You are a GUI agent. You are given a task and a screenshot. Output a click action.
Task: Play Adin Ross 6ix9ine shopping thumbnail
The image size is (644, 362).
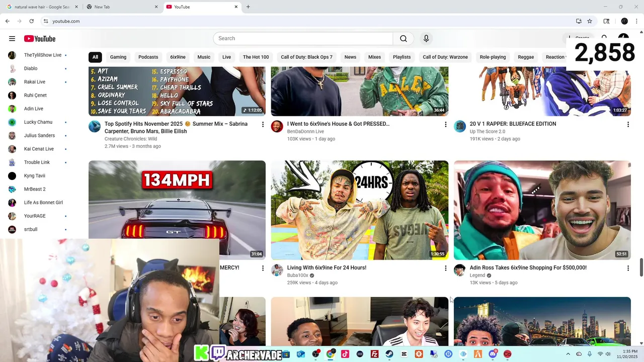tap(542, 210)
